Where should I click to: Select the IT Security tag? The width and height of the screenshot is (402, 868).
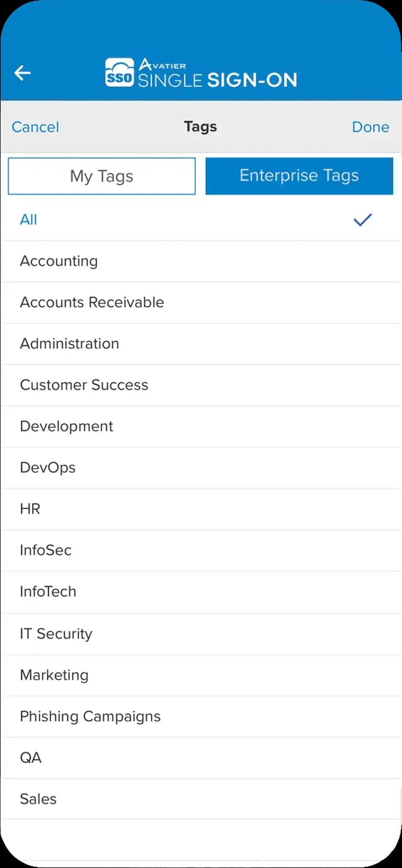click(x=56, y=634)
